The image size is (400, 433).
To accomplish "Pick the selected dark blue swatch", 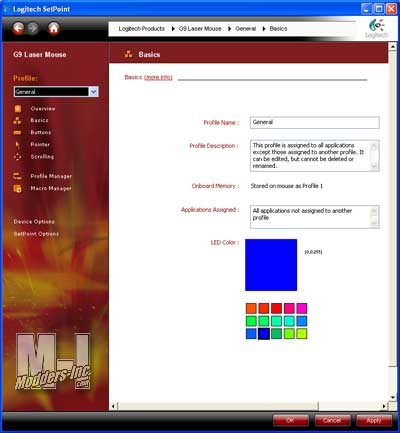I will coord(264,334).
